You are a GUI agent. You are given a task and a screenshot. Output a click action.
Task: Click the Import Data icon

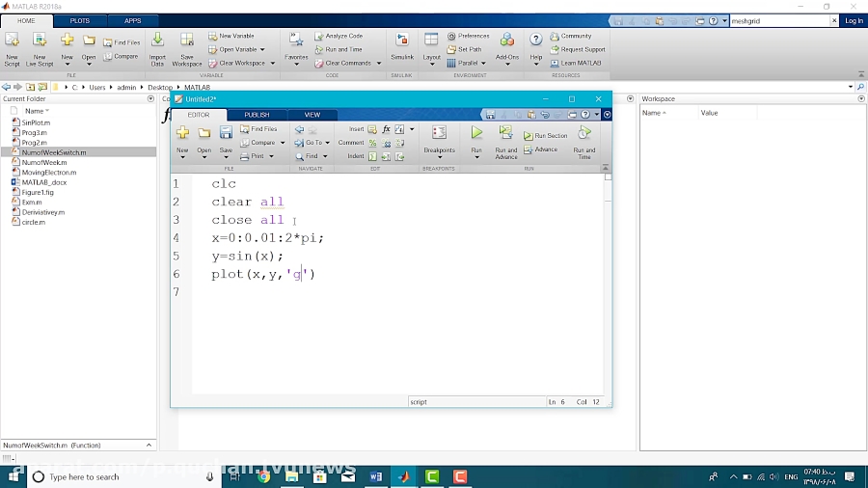(x=157, y=41)
